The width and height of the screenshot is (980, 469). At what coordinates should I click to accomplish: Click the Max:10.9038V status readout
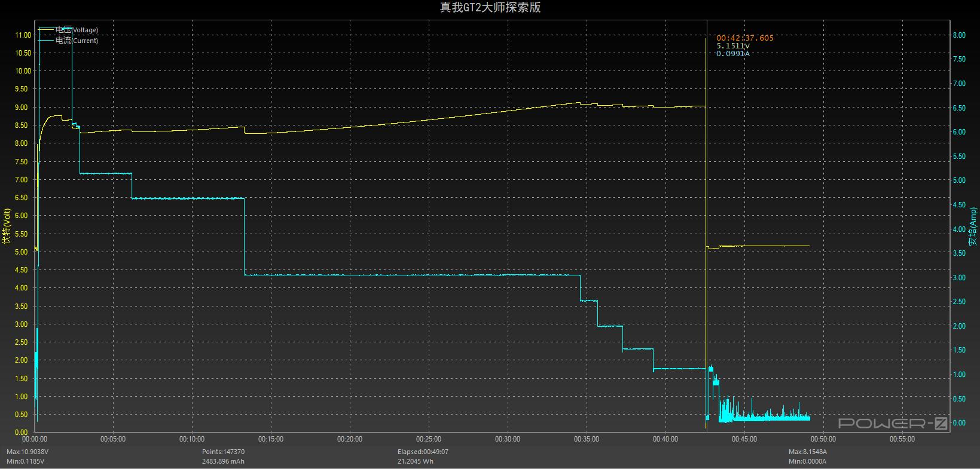pyautogui.click(x=28, y=452)
